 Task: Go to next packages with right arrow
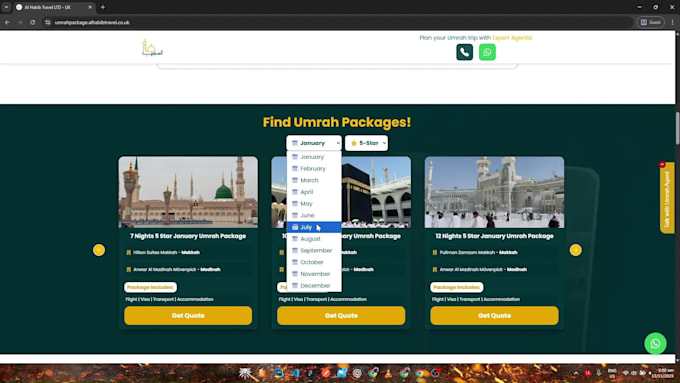575,250
